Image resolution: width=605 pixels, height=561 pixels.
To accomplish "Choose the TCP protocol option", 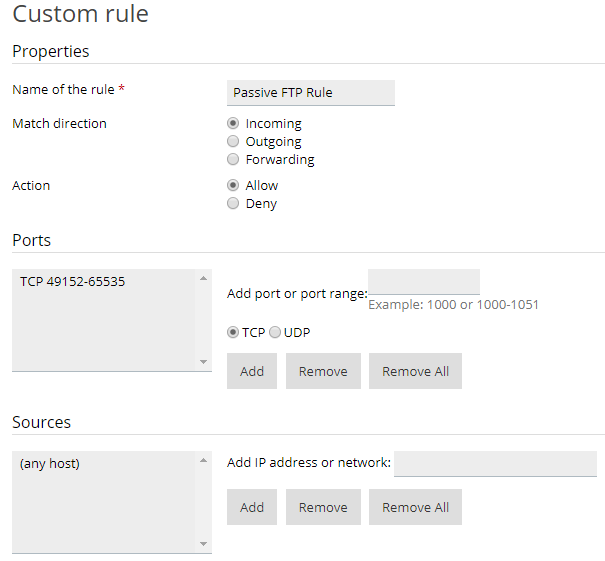I will coord(234,332).
